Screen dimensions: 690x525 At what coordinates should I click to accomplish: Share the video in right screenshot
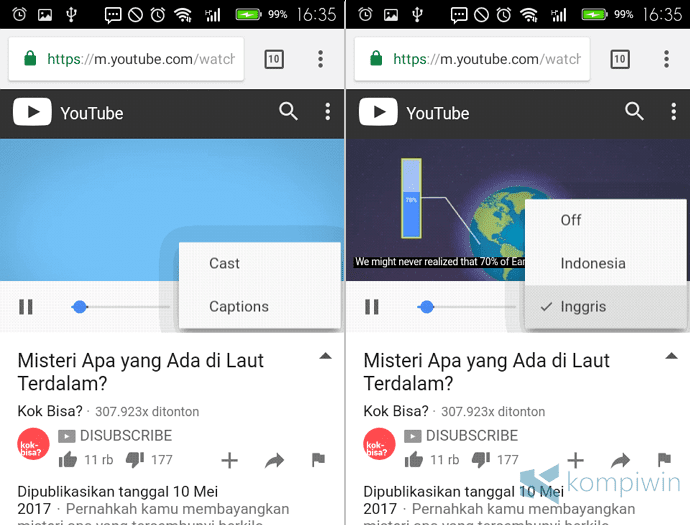click(620, 460)
